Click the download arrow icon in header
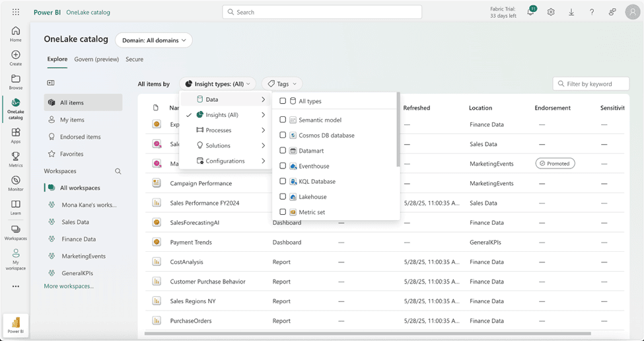The image size is (644, 341). point(571,12)
